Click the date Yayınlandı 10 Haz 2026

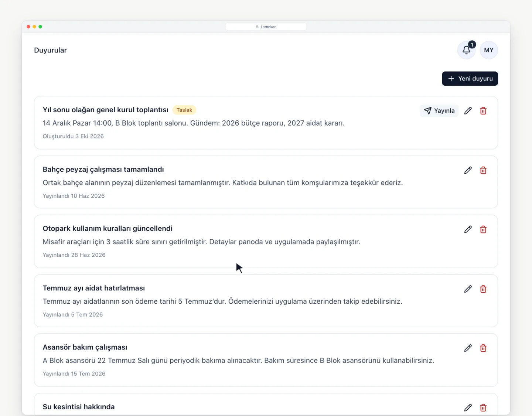click(x=74, y=196)
